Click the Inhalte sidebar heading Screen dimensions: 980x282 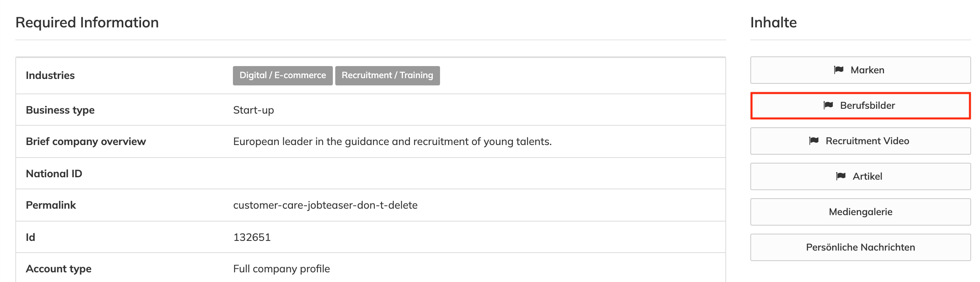click(x=774, y=22)
